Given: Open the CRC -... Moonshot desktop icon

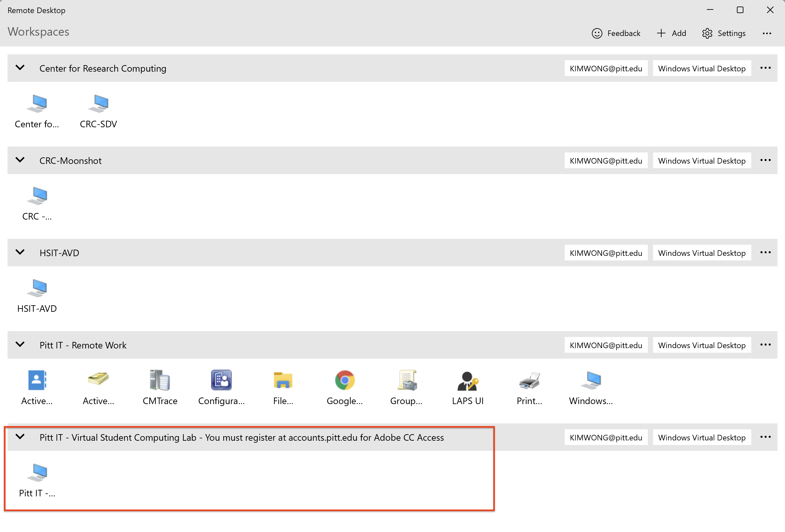Looking at the screenshot, I should pyautogui.click(x=37, y=204).
